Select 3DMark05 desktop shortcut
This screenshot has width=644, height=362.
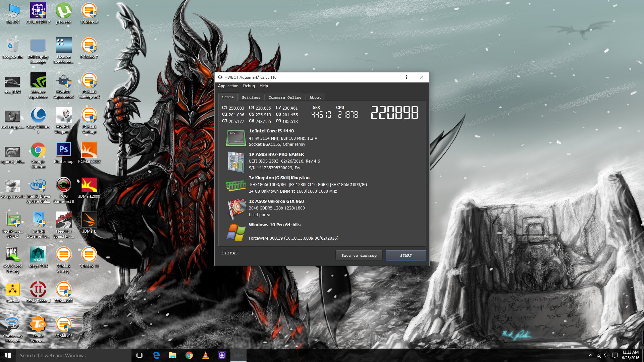64,327
